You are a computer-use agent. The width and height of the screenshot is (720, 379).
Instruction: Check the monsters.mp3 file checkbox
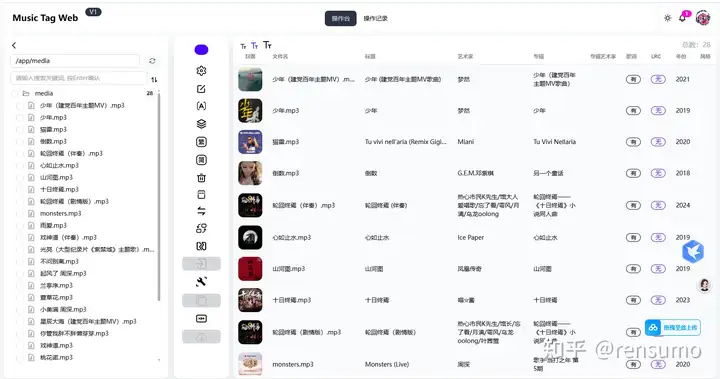(x=20, y=214)
